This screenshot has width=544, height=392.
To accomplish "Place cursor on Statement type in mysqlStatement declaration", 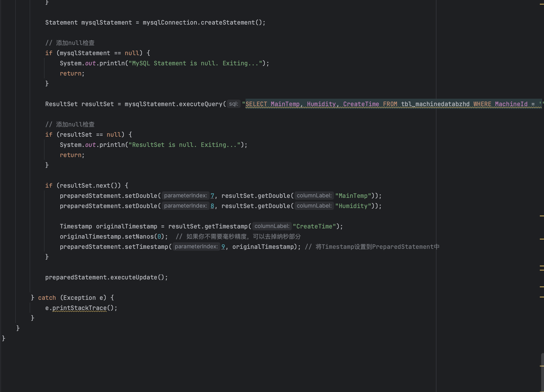I will tap(61, 22).
